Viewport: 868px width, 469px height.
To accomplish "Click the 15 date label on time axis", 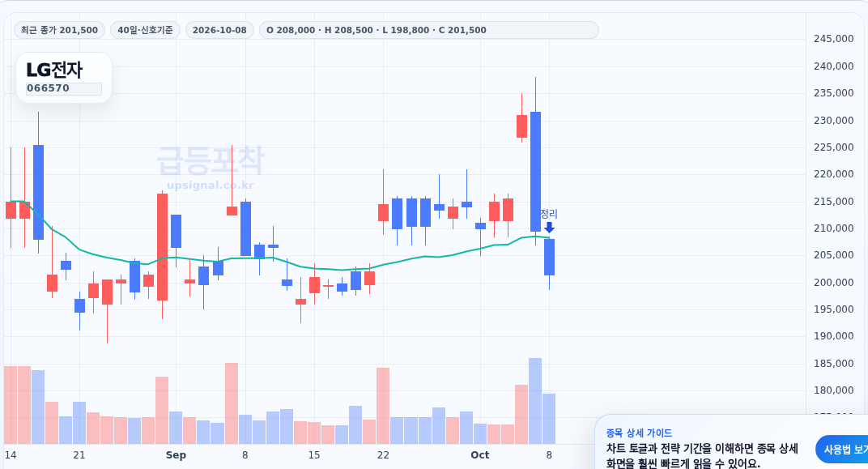I will 314,455.
